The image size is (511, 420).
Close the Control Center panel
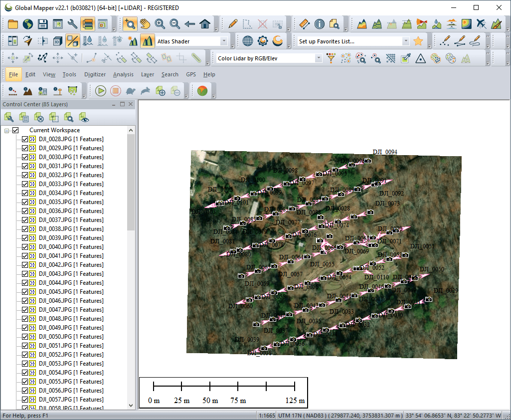[x=131, y=104]
